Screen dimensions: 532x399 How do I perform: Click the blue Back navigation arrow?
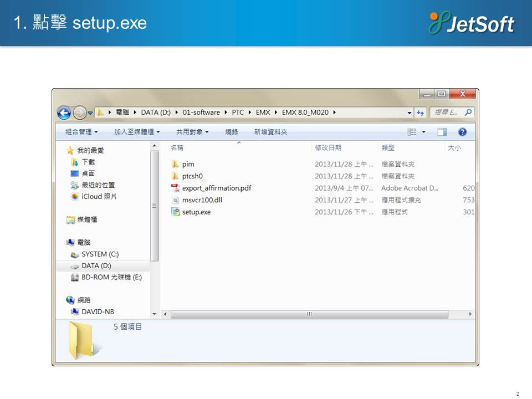point(64,112)
